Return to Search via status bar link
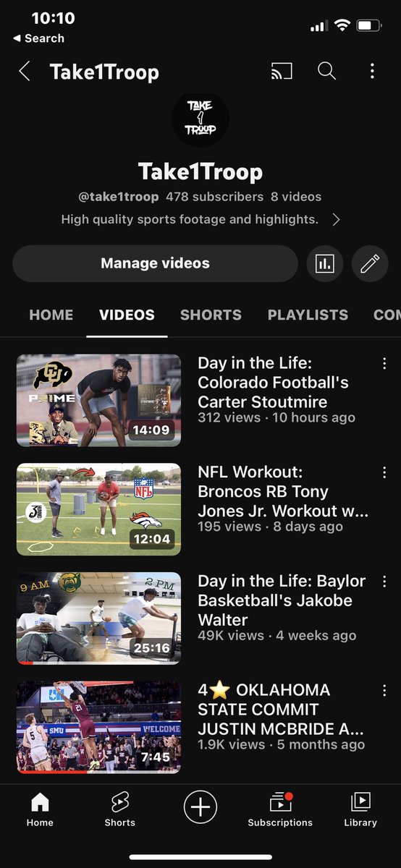 pos(38,38)
